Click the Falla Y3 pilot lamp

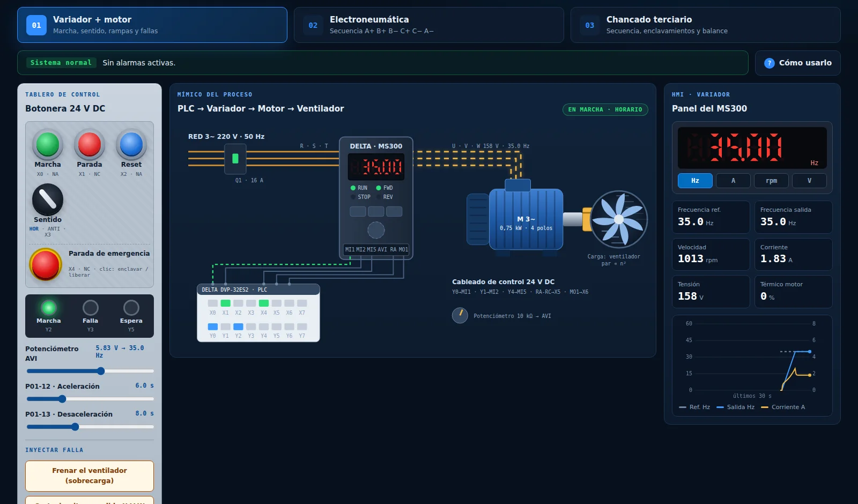91,308
